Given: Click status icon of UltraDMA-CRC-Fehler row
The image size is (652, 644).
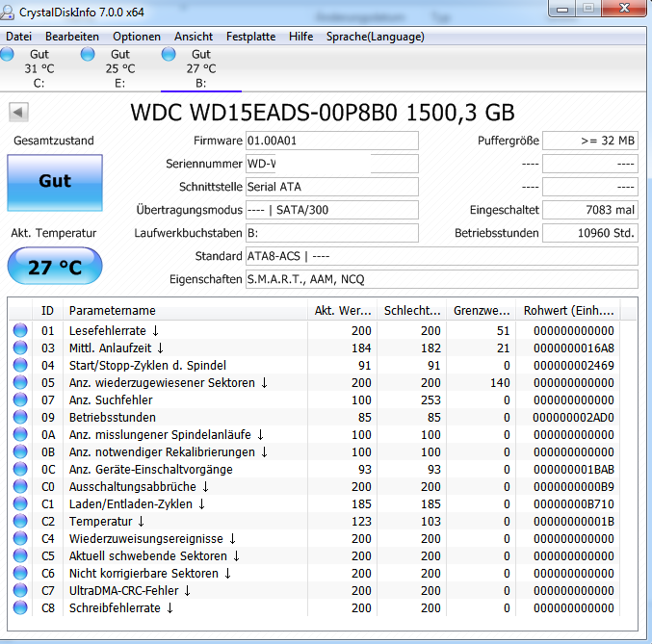Looking at the screenshot, I should click(20, 590).
